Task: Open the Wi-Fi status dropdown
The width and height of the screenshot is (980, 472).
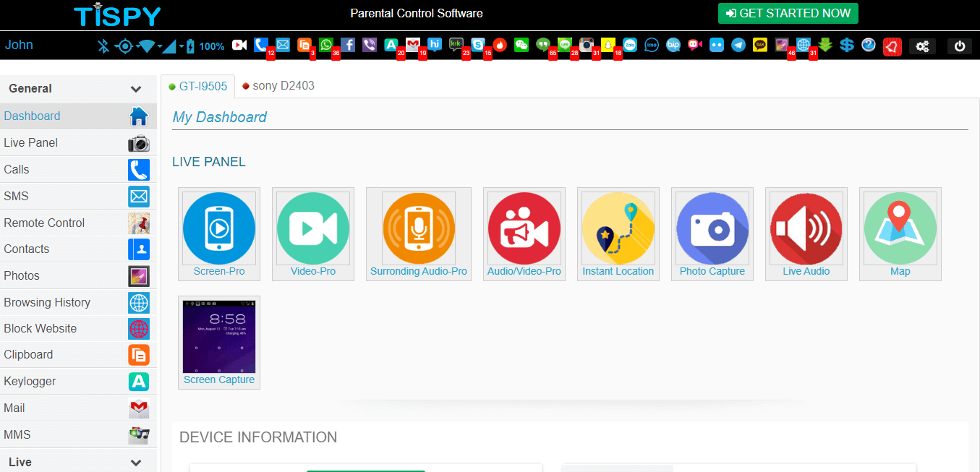Action: coord(147,46)
